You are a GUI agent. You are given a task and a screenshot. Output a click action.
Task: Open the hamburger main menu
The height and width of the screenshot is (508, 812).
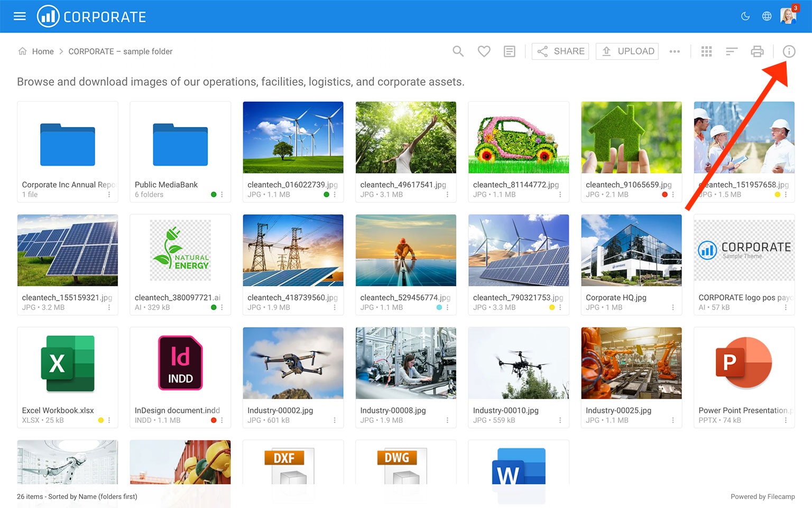(20, 16)
